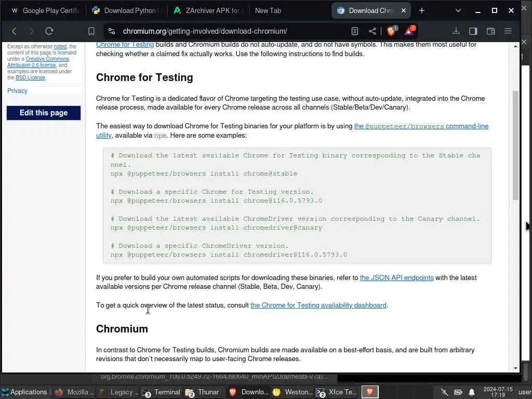Open the Applications menu in taskbar
532x399 pixels.
25,392
